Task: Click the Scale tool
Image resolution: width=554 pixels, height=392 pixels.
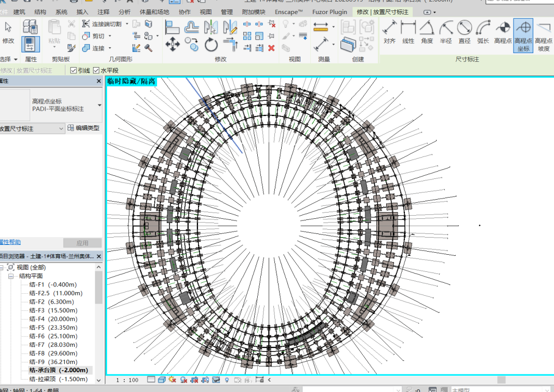Action: pyautogui.click(x=259, y=36)
